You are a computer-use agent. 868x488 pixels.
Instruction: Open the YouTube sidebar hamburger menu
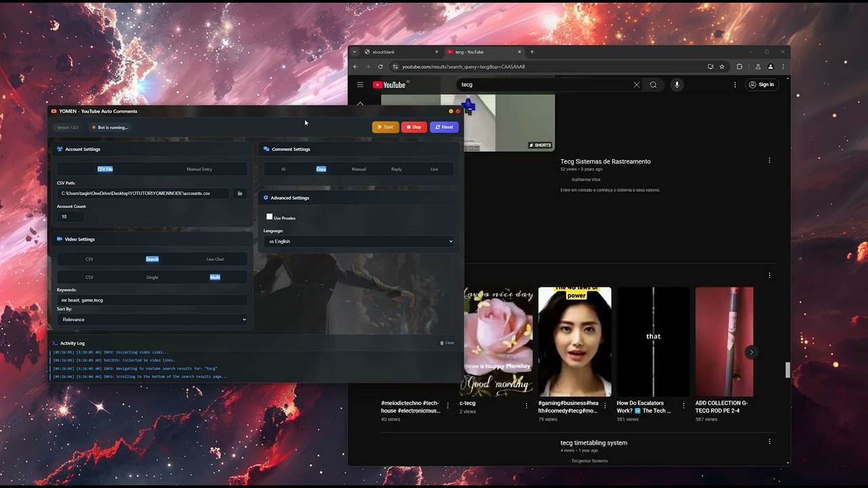tap(360, 85)
